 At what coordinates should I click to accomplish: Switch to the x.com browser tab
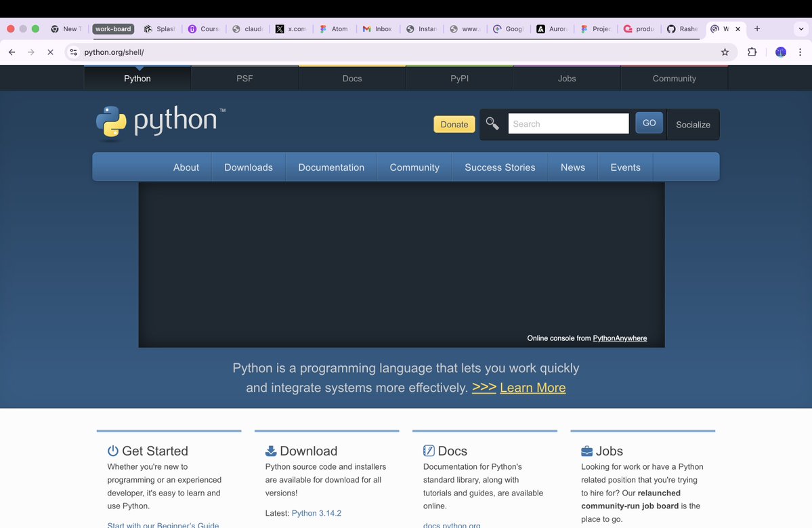[291, 29]
